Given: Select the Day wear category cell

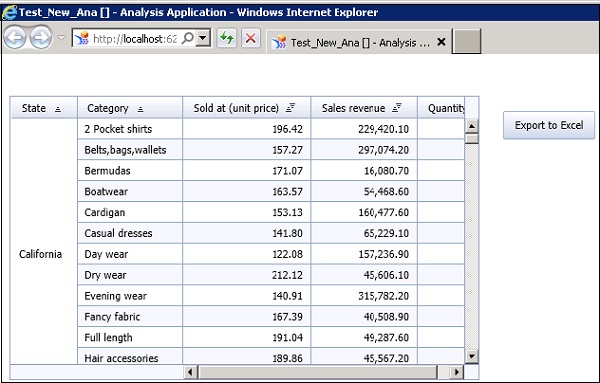Looking at the screenshot, I should pyautogui.click(x=130, y=254).
